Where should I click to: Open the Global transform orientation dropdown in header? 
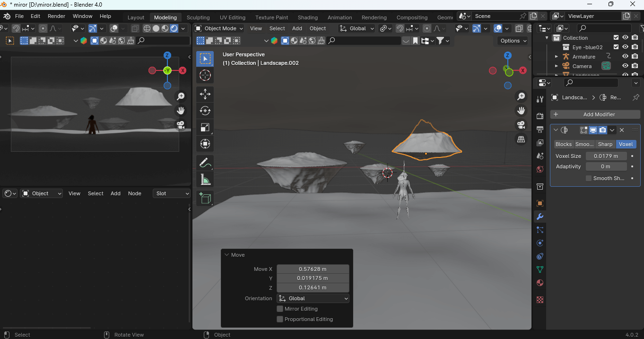357,28
